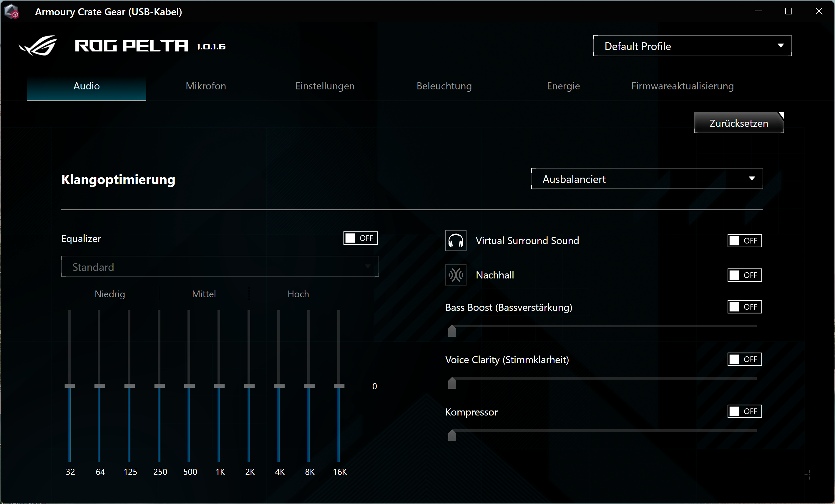Click the Nachhall reverb icon

point(455,275)
